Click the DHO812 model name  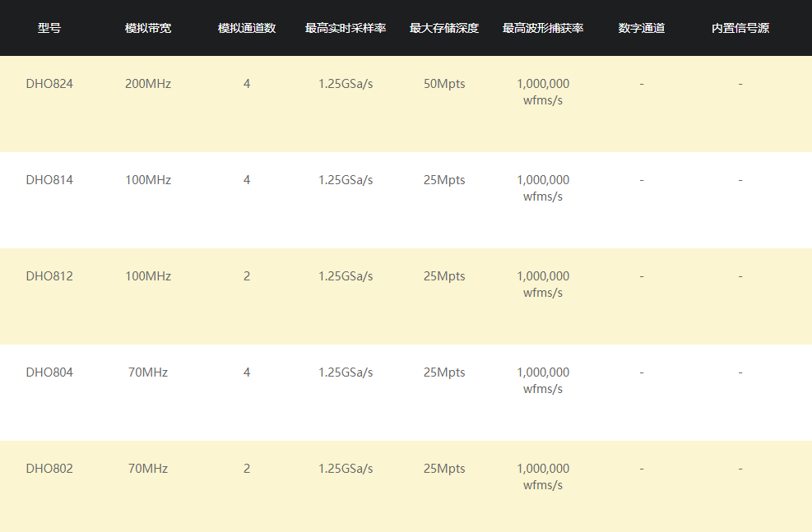49,276
